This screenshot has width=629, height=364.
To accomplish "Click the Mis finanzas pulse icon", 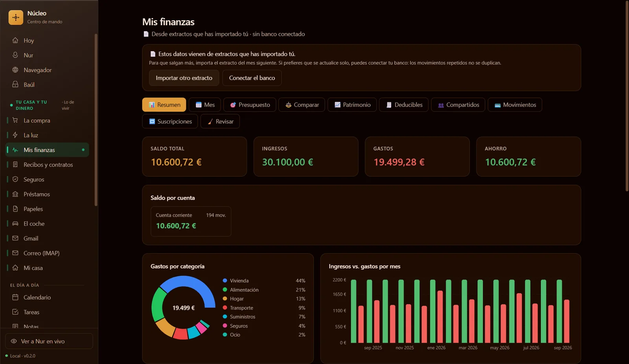I will coord(15,150).
